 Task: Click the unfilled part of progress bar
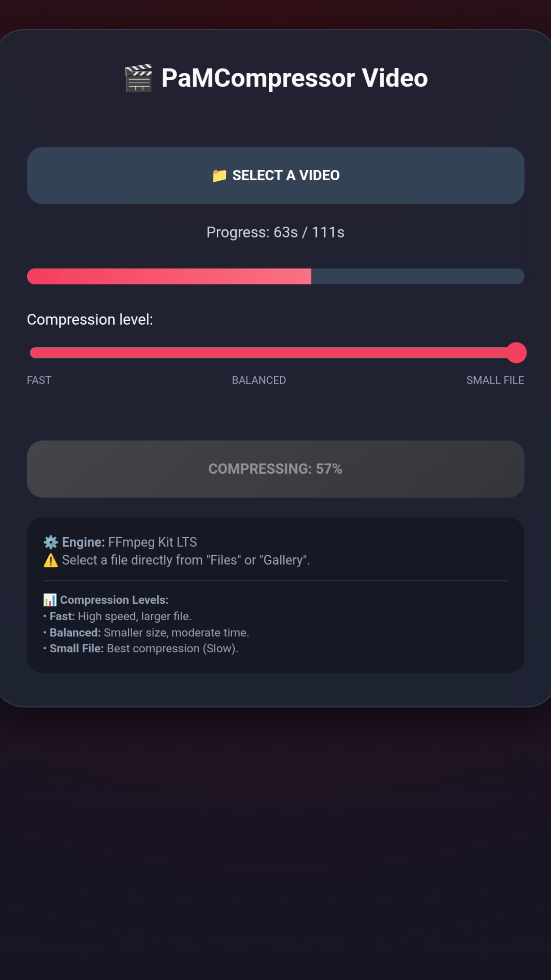(x=417, y=277)
